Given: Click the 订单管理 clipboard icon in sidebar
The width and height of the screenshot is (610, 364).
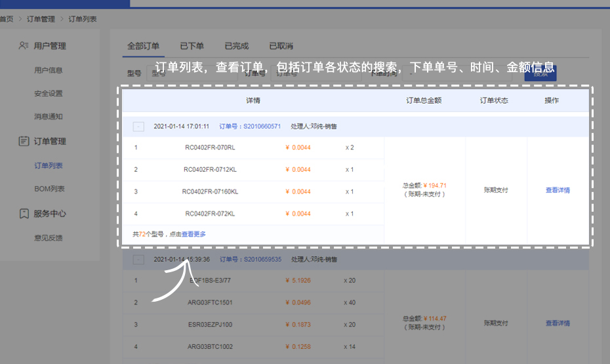Looking at the screenshot, I should (24, 141).
